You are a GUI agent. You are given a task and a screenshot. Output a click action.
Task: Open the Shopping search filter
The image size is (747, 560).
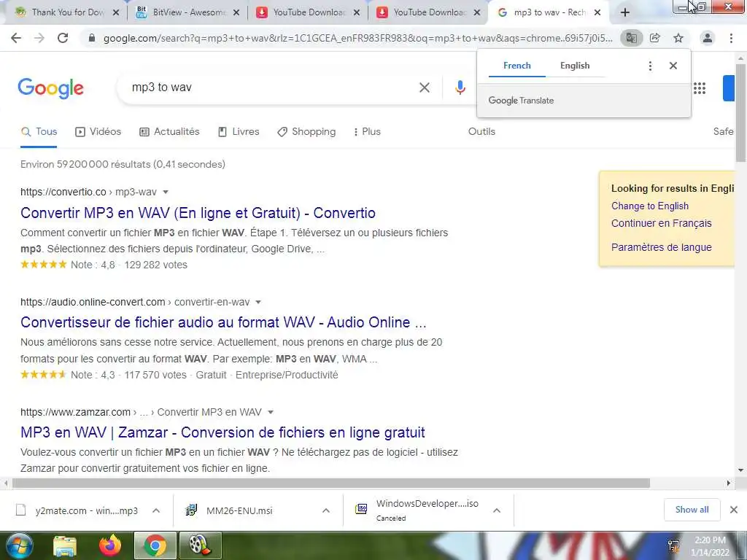306,132
